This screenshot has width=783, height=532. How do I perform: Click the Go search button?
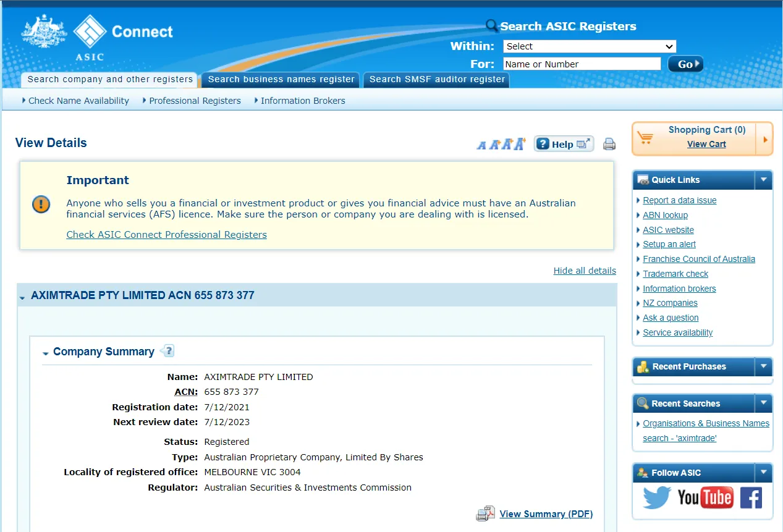[686, 64]
